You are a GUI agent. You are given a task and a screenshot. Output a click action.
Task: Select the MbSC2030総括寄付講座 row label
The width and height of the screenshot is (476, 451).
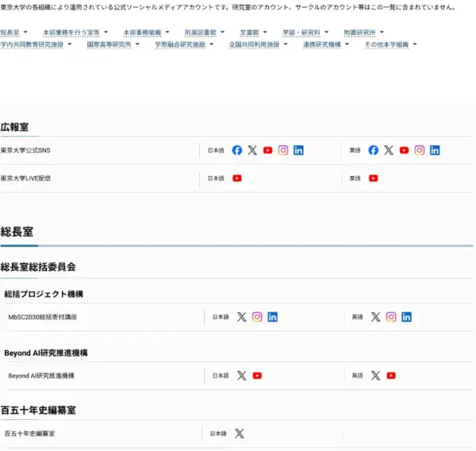43,317
